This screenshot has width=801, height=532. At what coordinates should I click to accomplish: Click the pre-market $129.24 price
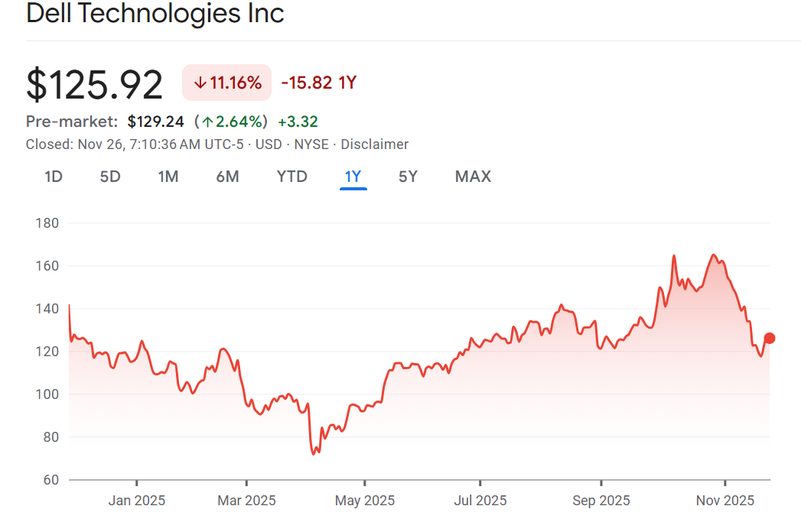156,121
